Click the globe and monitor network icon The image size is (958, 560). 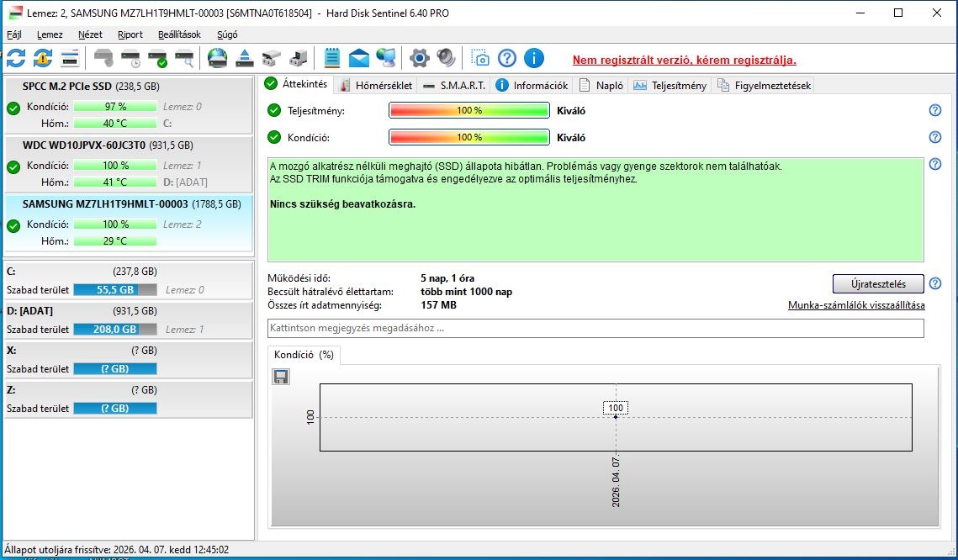385,59
